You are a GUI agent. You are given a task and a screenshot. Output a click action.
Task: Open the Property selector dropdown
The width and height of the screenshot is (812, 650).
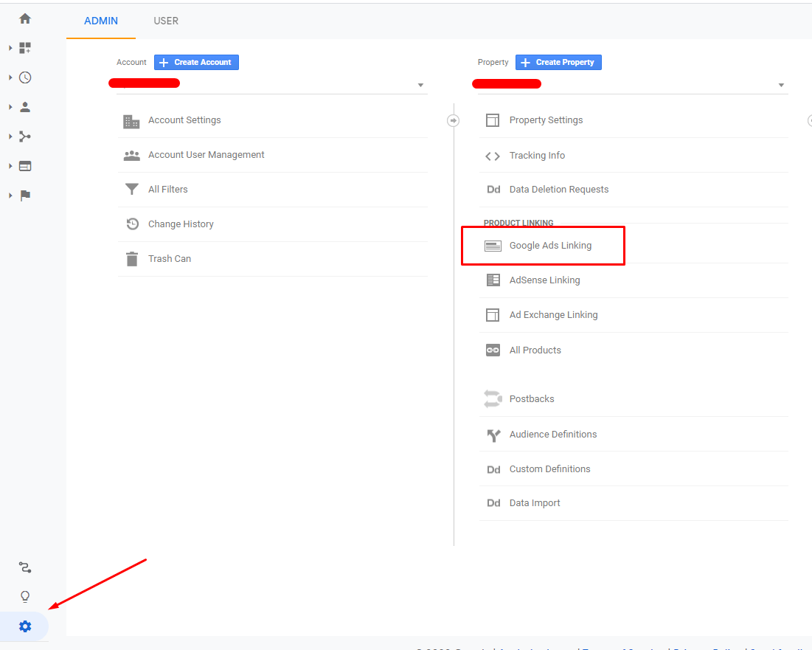633,84
